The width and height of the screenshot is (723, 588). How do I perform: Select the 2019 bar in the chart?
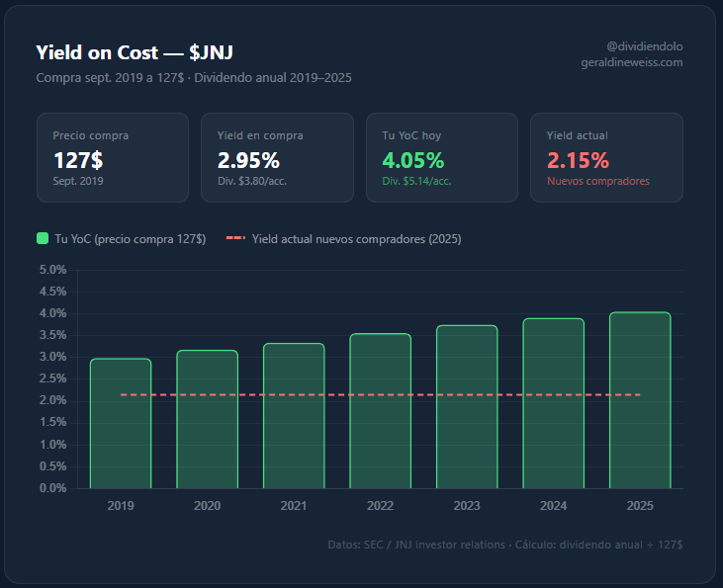[x=121, y=424]
